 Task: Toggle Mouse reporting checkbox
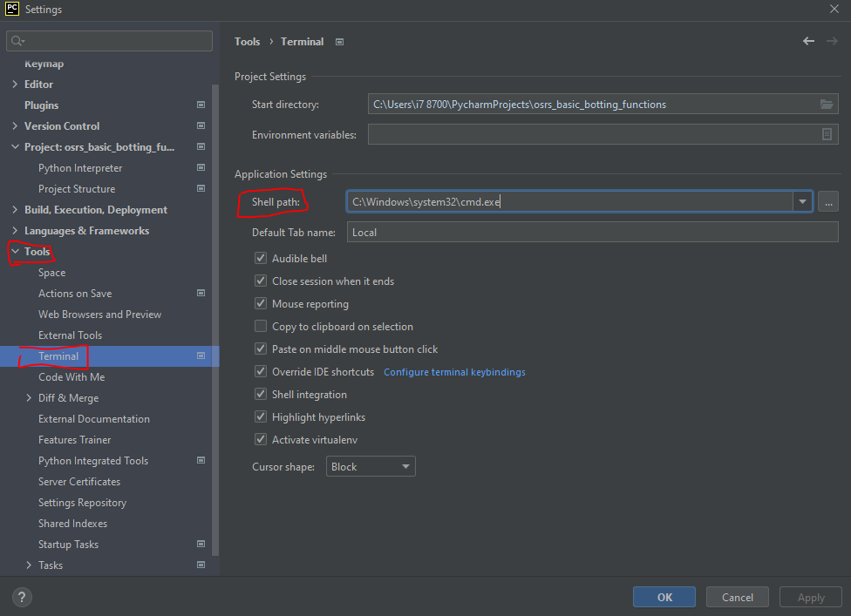[x=261, y=304]
